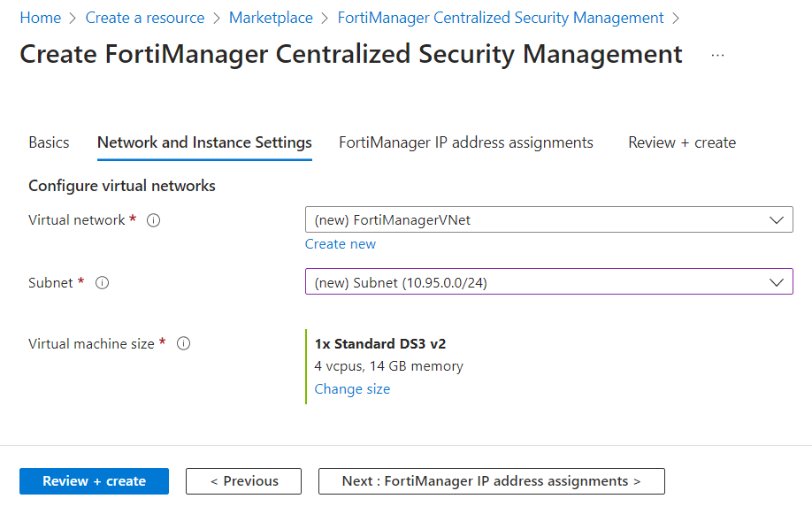
Task: Click the Subnet info icon
Action: click(102, 283)
